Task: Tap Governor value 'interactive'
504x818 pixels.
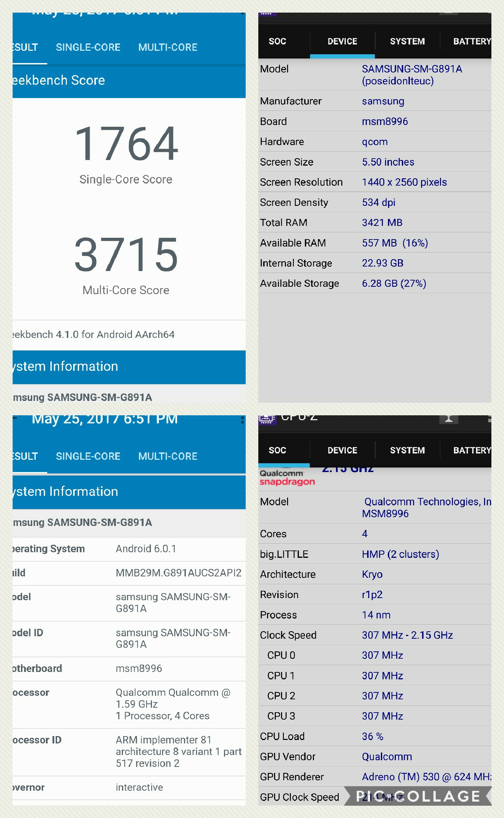Action: pos(139,788)
